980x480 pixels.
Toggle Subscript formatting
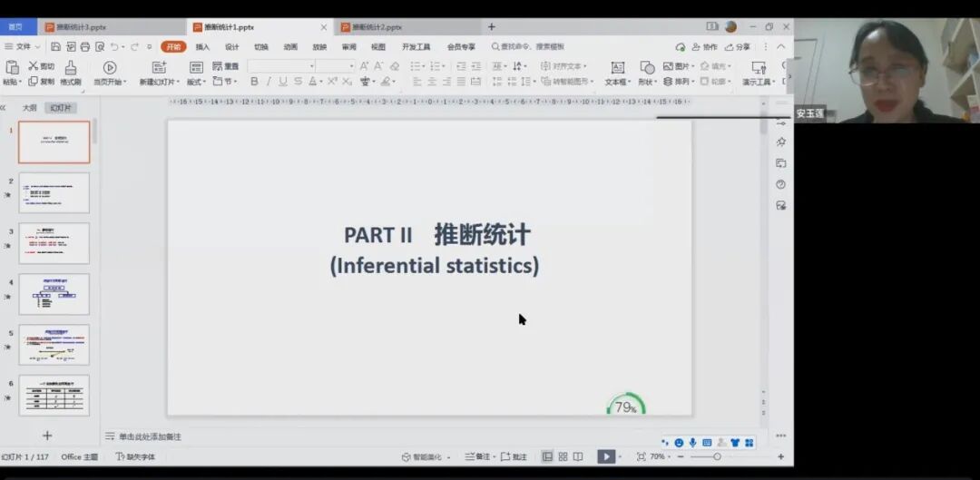pyautogui.click(x=347, y=82)
